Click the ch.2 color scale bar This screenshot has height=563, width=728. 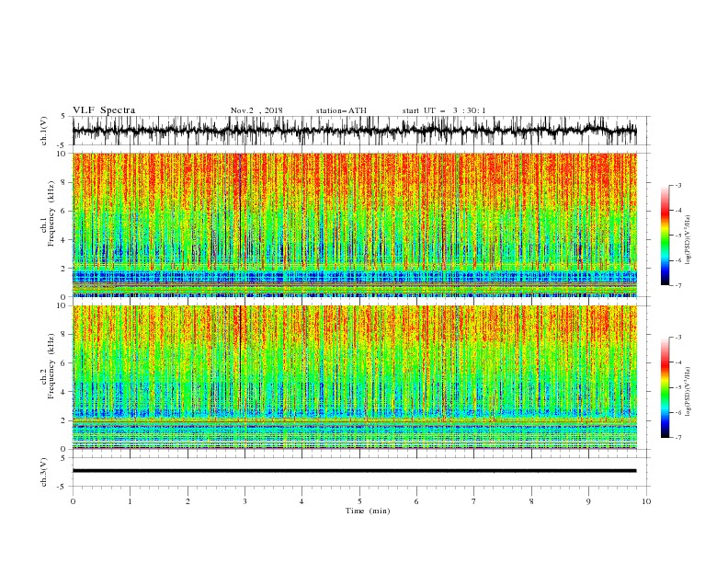(665, 387)
